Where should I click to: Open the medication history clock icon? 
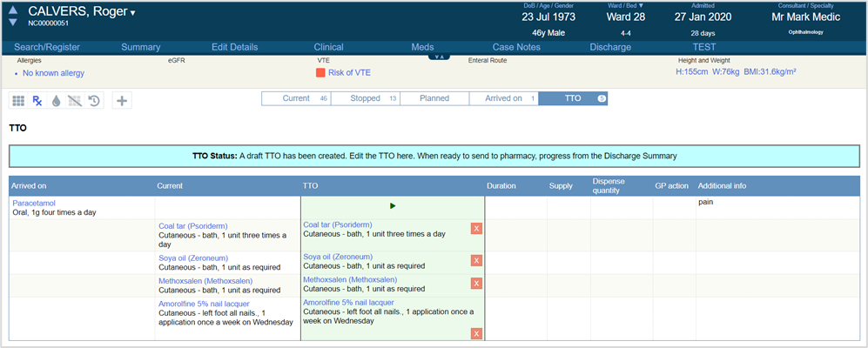94,101
